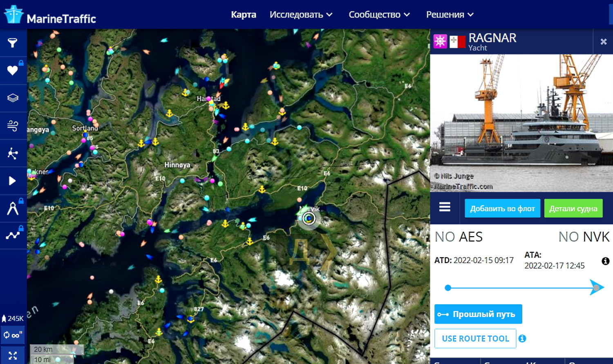This screenshot has width=613, height=364.
Task: Click the USE ROUTE TOOL button
Action: click(x=475, y=339)
